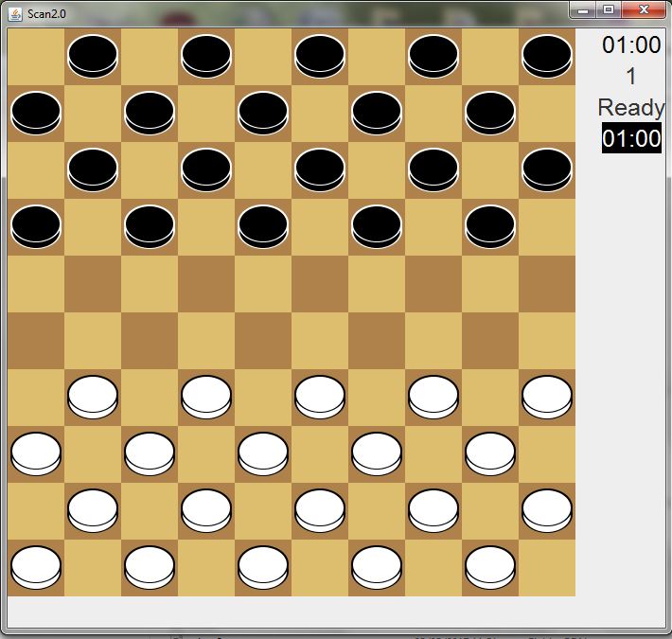Click the leftmost empty dark square nearest white's pieces
This screenshot has width=672, height=639.
[36, 341]
